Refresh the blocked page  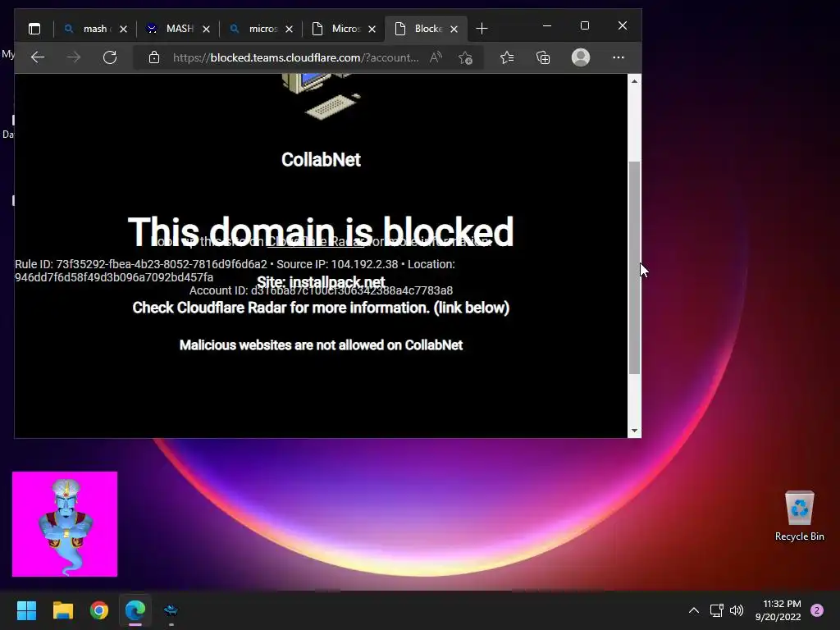(110, 57)
